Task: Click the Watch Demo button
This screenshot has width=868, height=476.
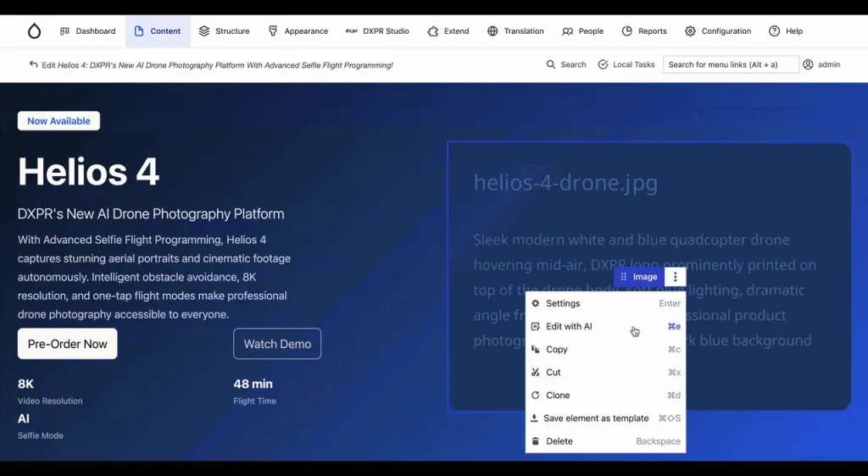Action: [x=277, y=344]
